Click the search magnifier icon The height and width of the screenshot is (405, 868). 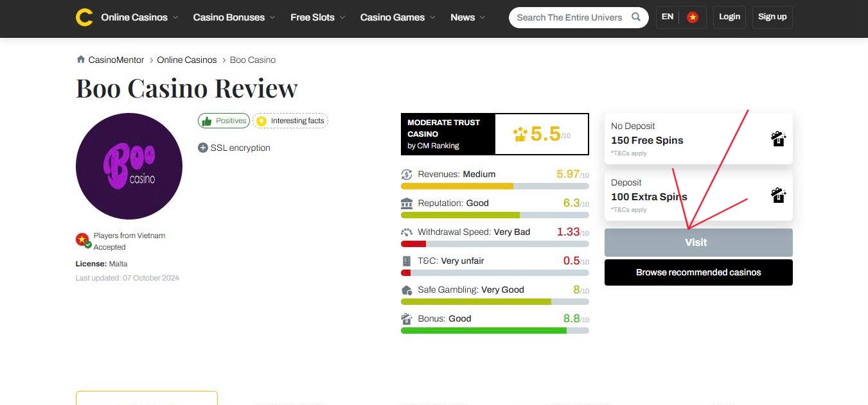[x=636, y=17]
